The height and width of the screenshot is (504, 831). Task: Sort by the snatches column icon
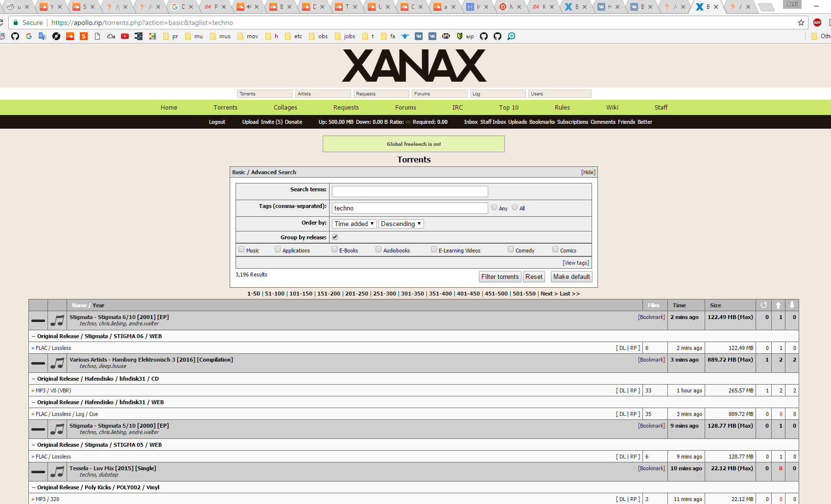click(x=763, y=305)
